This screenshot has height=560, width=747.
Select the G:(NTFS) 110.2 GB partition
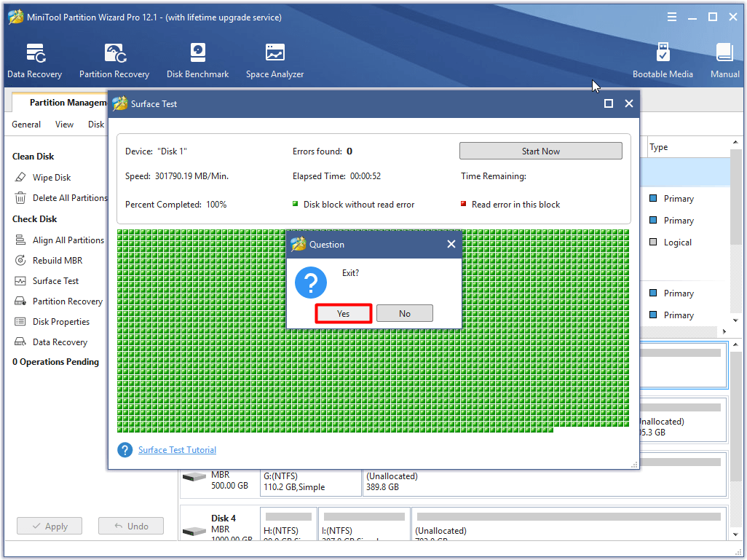pos(311,482)
